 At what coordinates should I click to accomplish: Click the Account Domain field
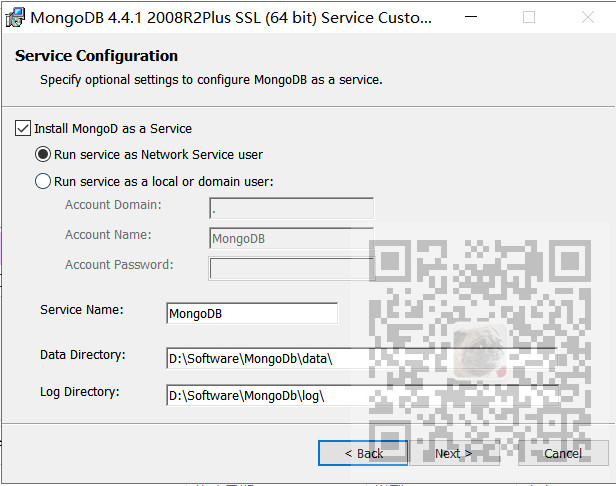click(292, 208)
